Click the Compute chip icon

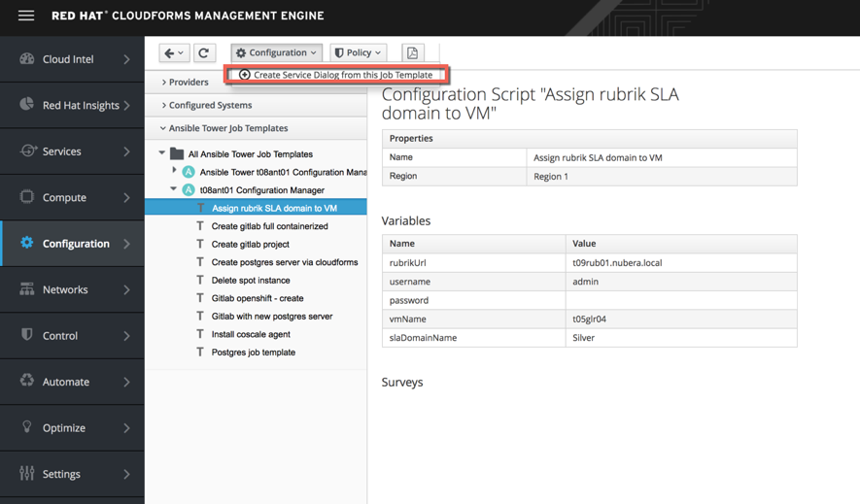[x=27, y=197]
